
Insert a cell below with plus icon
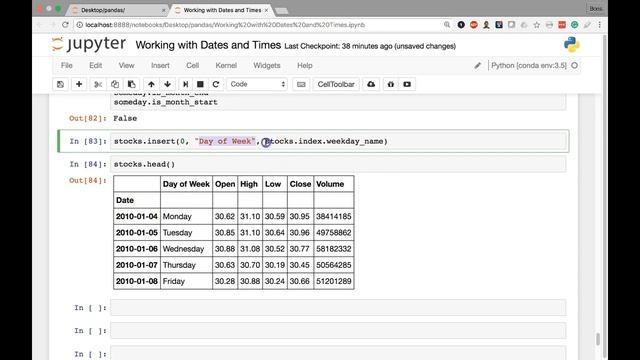pyautogui.click(x=79, y=84)
